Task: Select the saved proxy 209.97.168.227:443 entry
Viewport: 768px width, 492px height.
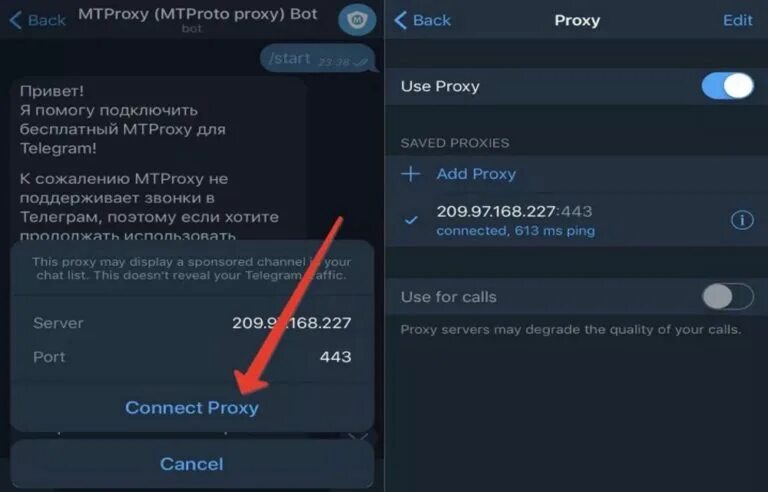Action: (576, 220)
